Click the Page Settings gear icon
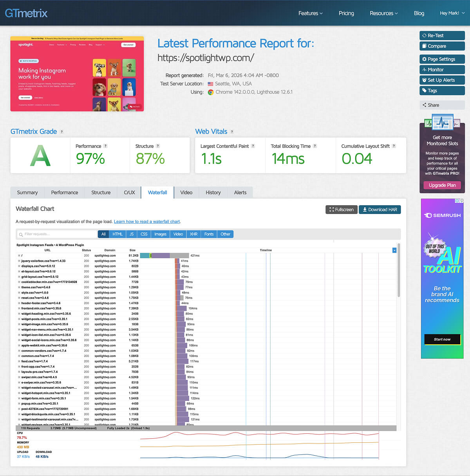The image size is (470, 476). click(424, 59)
